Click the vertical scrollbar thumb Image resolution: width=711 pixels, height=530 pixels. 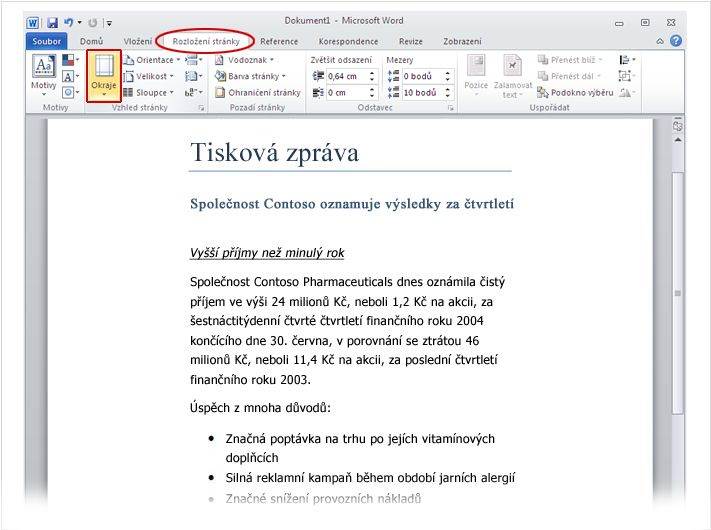coord(678,293)
